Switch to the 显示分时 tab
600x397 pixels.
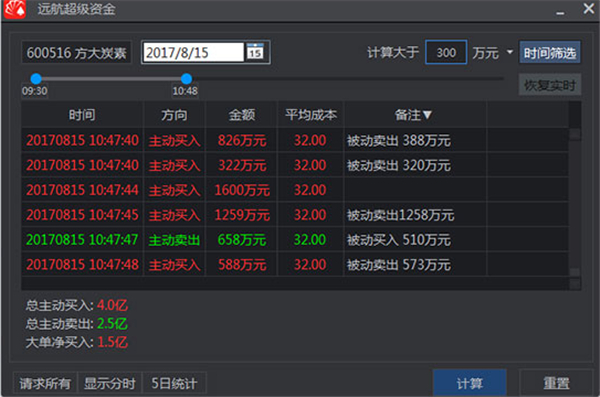tap(110, 383)
